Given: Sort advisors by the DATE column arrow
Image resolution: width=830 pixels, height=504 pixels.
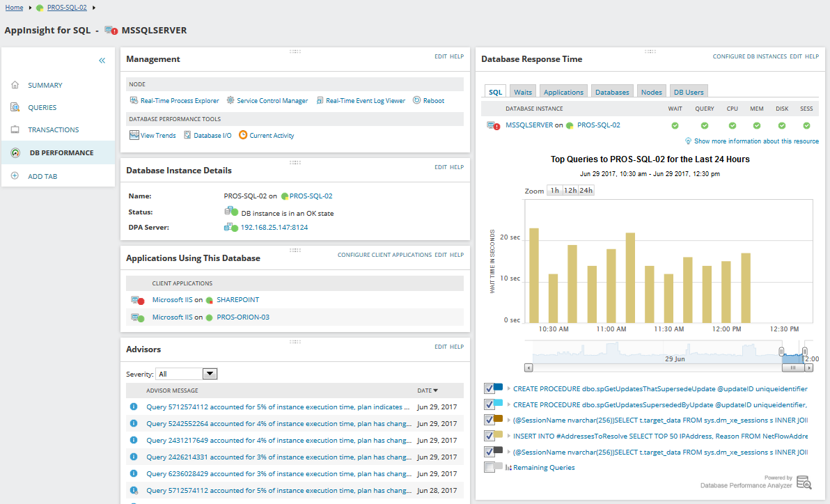Looking at the screenshot, I should pos(436,391).
